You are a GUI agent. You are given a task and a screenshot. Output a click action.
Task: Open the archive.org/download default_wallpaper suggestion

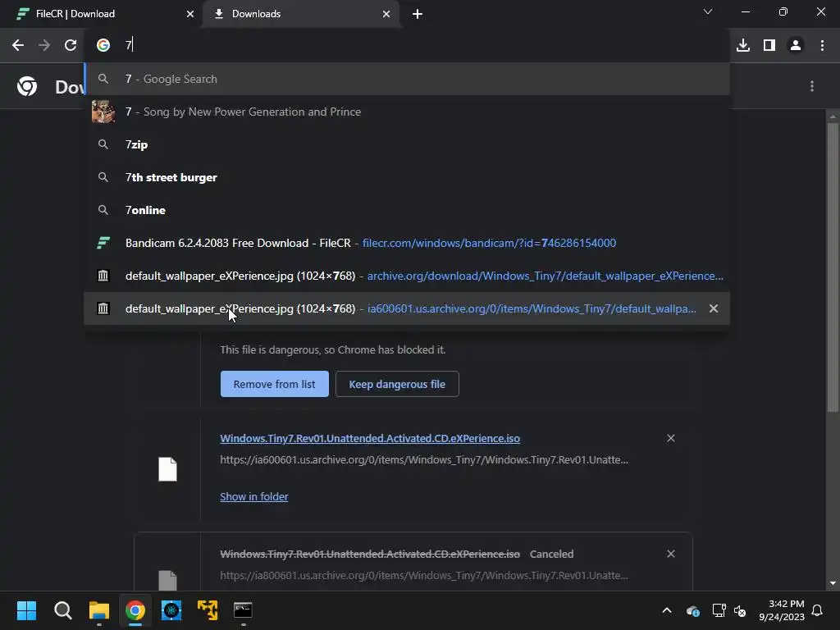point(407,276)
